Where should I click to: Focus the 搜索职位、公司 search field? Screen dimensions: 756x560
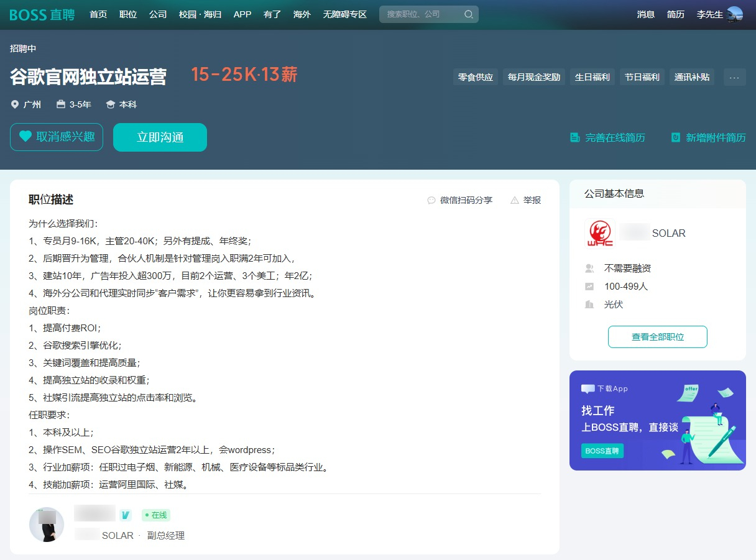(x=422, y=14)
